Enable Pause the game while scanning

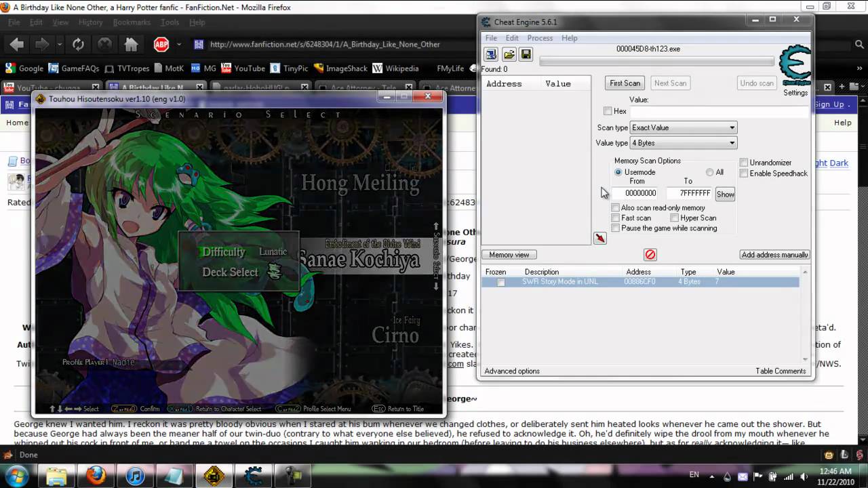click(x=615, y=228)
